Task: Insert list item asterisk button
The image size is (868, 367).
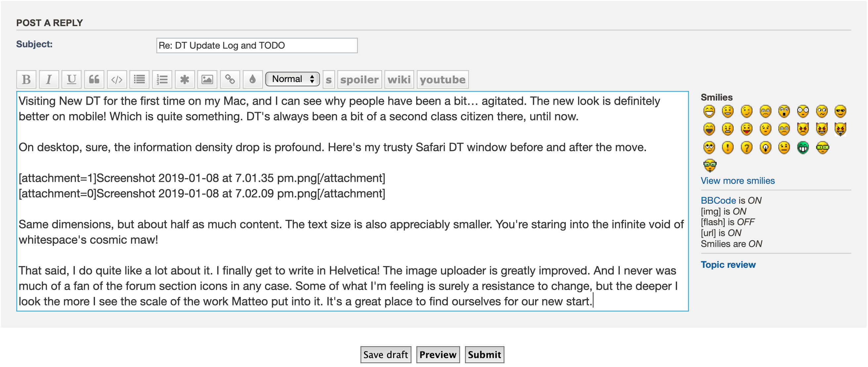Action: [x=185, y=79]
